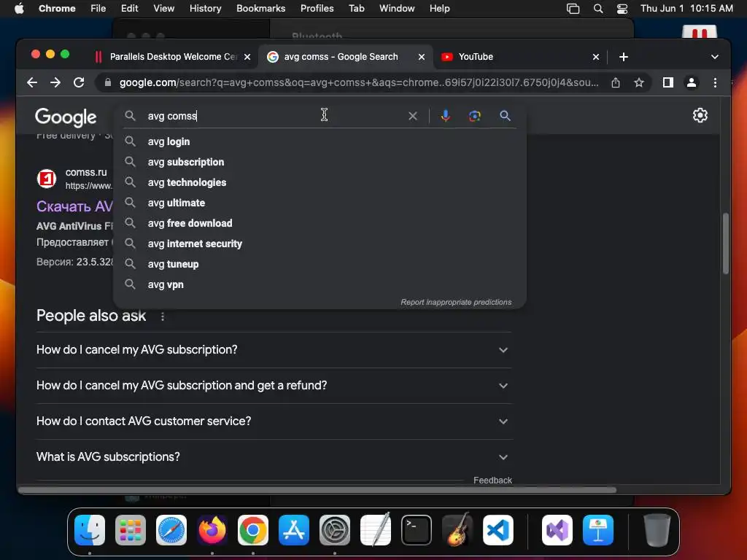Image resolution: width=747 pixels, height=560 pixels.
Task: Select avg login suggestion
Action: (320, 141)
